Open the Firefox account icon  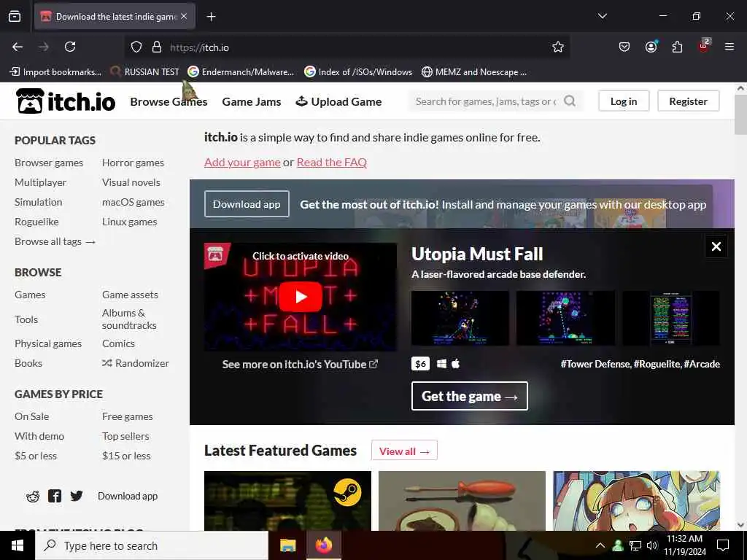pyautogui.click(x=651, y=47)
